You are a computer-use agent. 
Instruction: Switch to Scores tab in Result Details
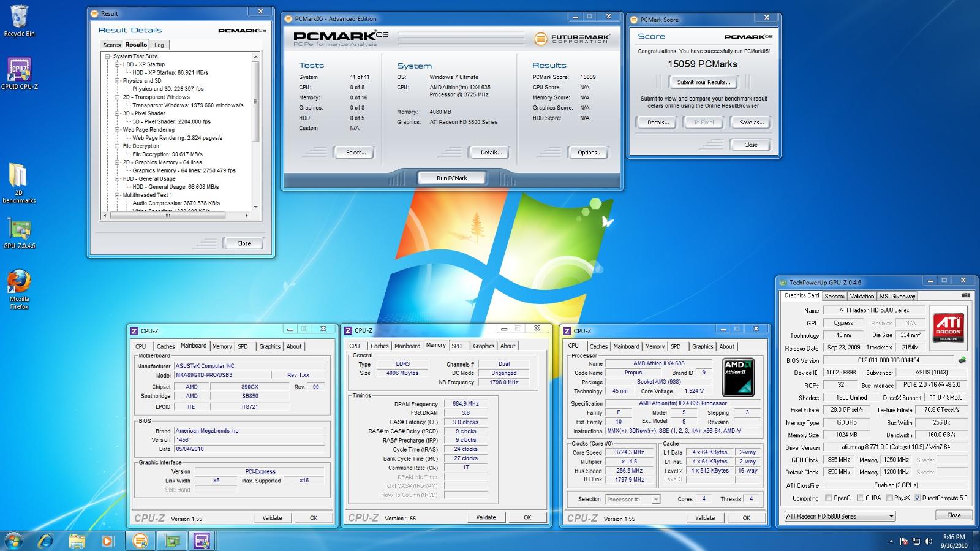click(111, 45)
